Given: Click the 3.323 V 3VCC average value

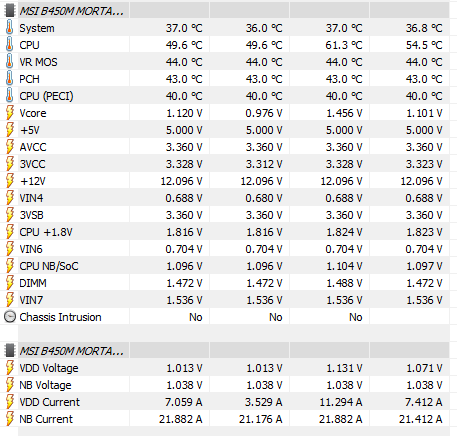Looking at the screenshot, I should click(x=424, y=164).
